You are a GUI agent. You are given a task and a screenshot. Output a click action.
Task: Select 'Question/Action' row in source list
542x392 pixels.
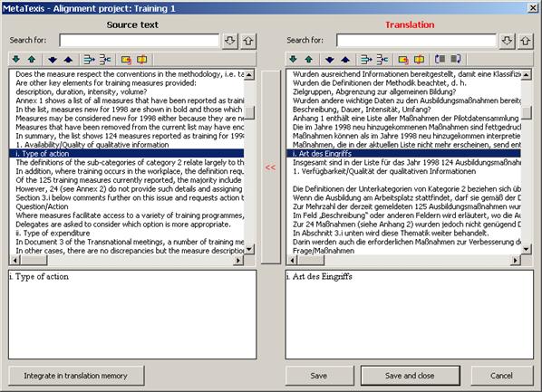(x=127, y=206)
